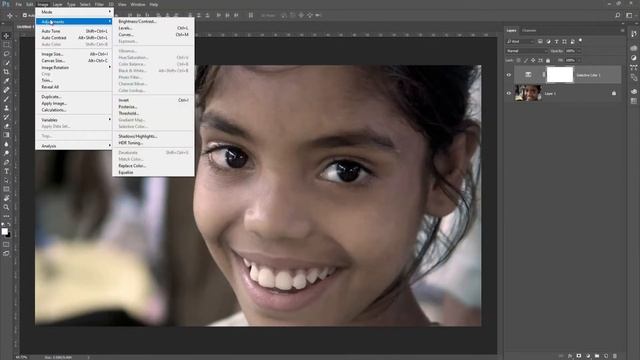
Task: Open the Layers panel options menu
Action: pyautogui.click(x=622, y=30)
